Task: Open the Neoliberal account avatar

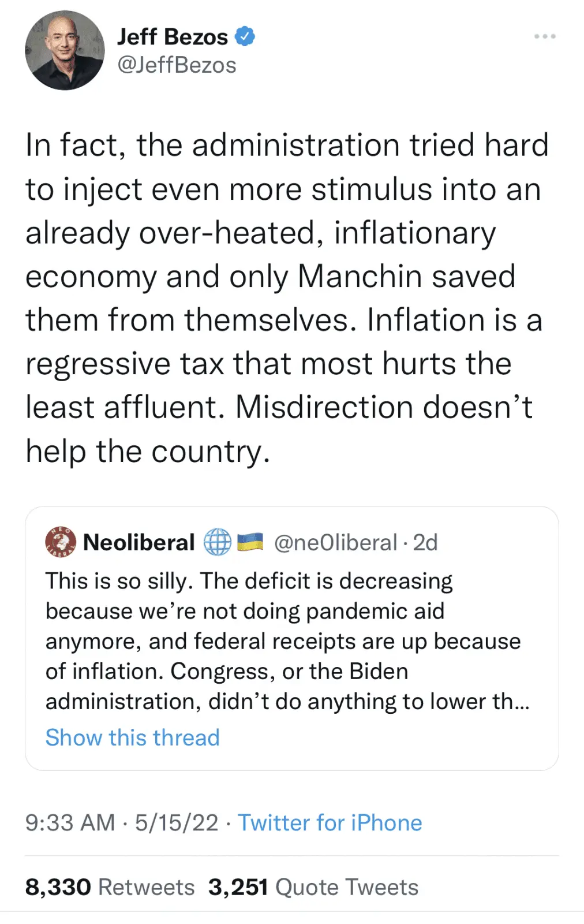Action: tap(61, 542)
